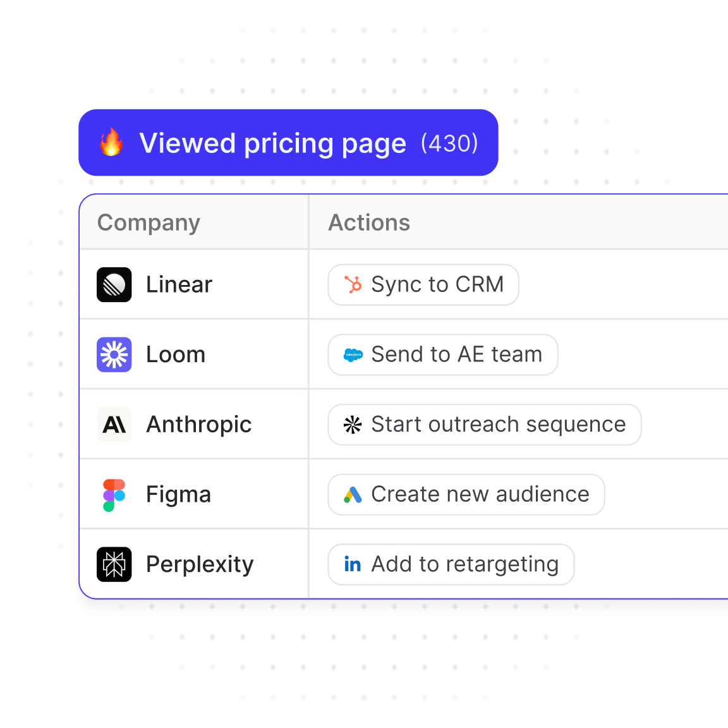Click the Company column header
Screen dimensions: 728x728
(149, 222)
